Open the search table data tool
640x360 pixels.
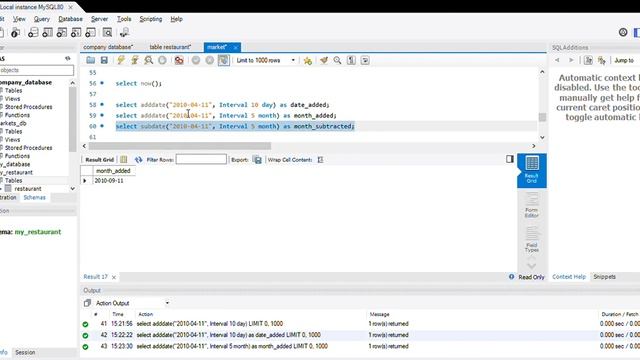point(107,33)
